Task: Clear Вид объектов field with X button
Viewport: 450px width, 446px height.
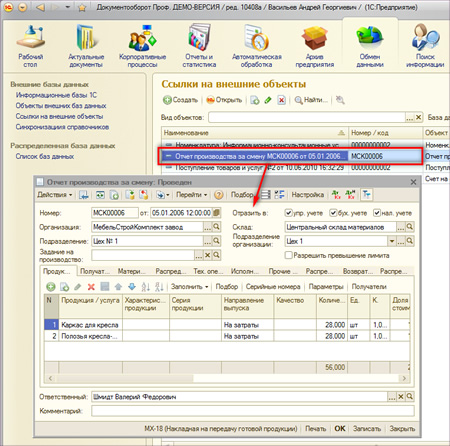Action: [x=419, y=117]
